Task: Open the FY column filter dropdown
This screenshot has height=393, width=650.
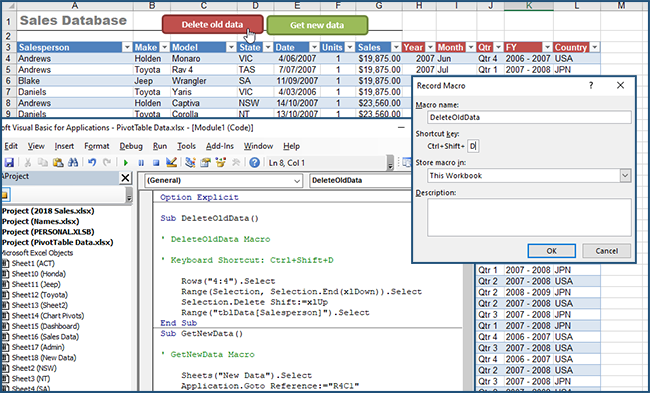Action: (x=547, y=47)
